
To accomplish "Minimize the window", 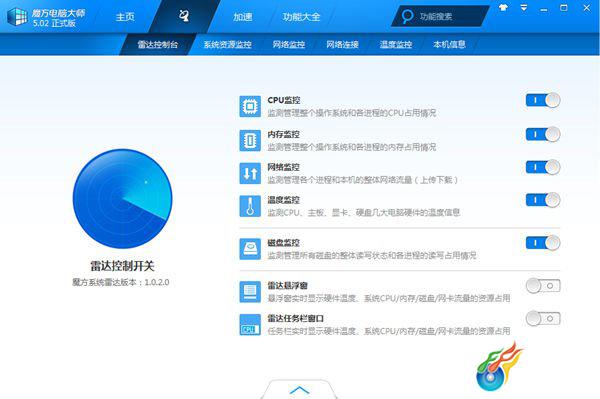I will (544, 9).
